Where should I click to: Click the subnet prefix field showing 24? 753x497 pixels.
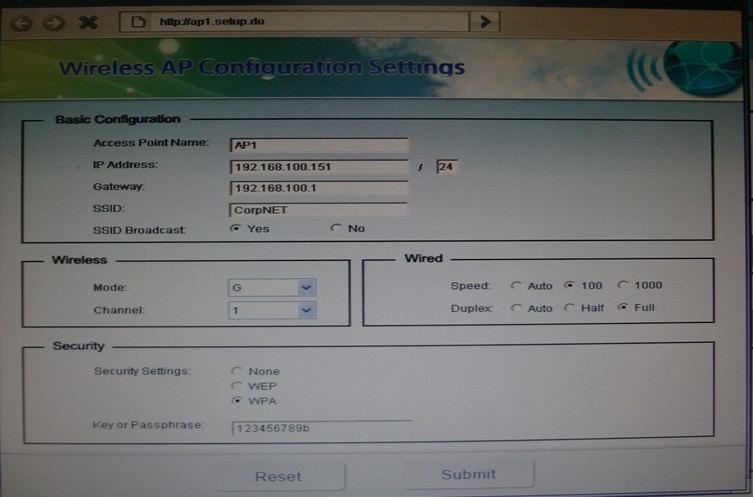[x=447, y=167]
